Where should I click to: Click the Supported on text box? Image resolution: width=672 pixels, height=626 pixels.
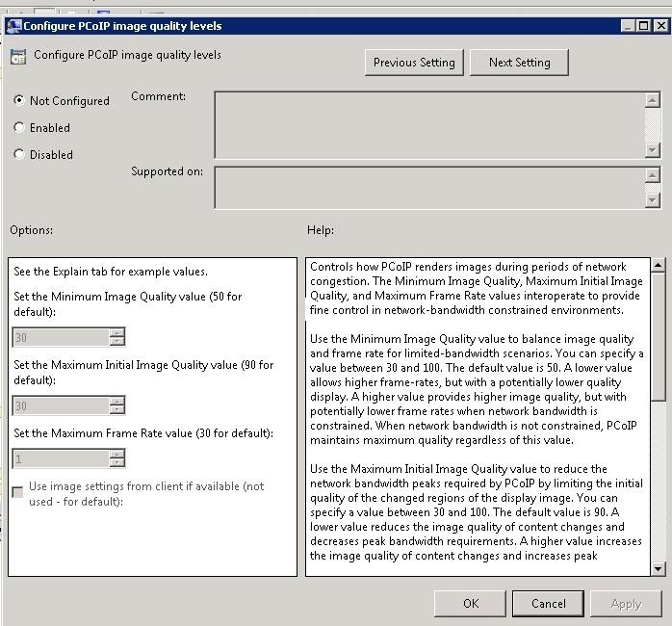pos(429,188)
